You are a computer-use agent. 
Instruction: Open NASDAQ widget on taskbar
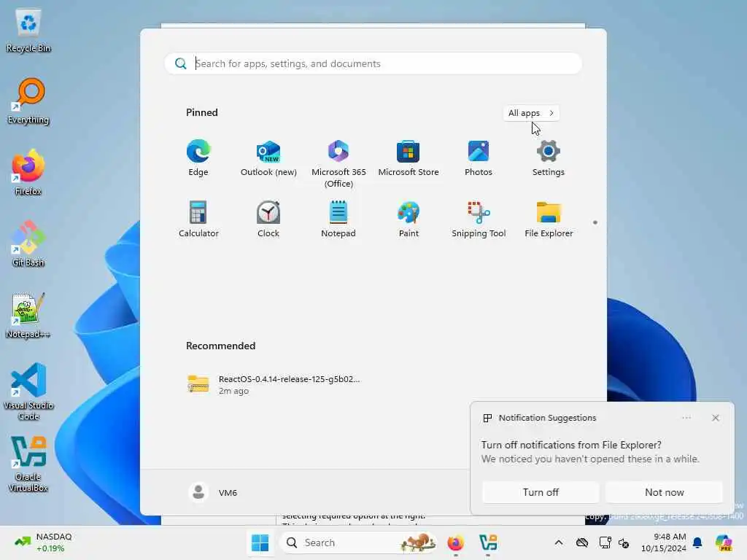[x=43, y=542]
